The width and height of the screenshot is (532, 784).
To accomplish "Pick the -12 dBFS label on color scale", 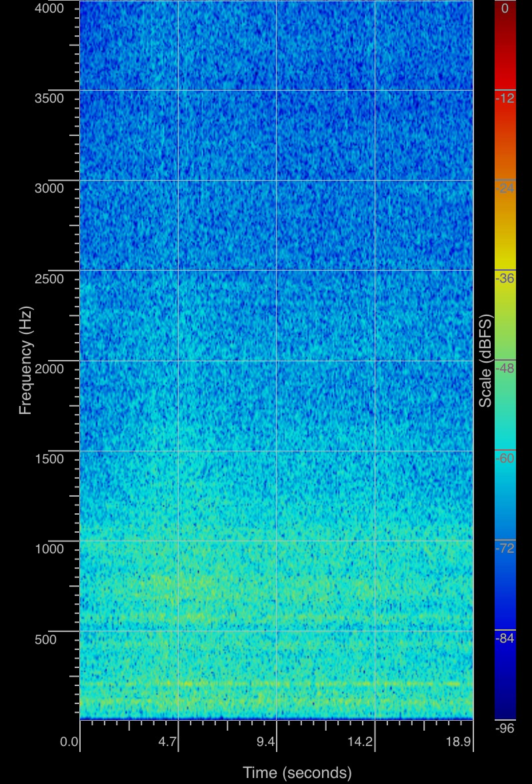I will tap(505, 99).
